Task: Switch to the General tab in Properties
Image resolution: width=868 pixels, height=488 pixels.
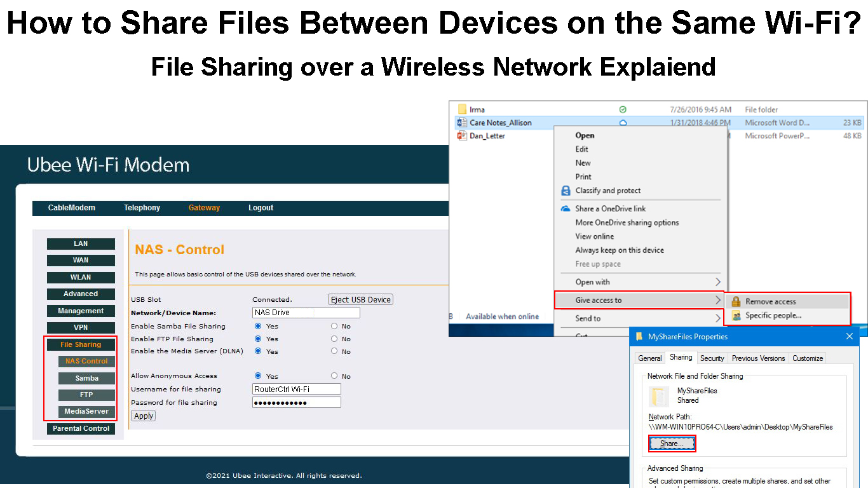Action: coord(650,358)
